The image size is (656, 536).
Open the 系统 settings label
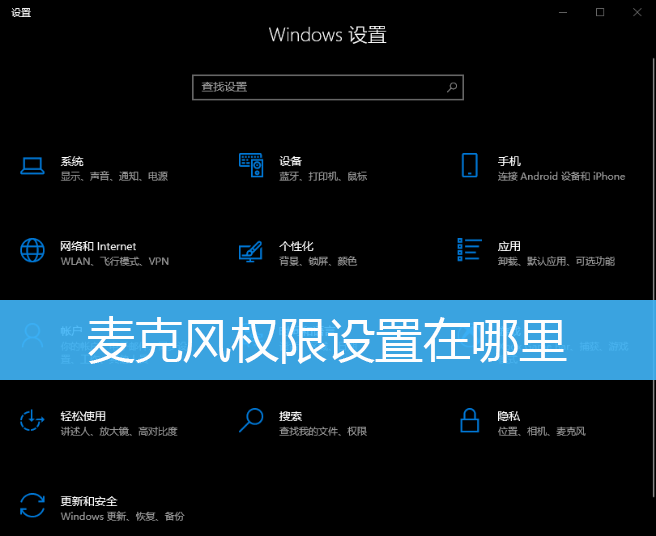coord(72,161)
